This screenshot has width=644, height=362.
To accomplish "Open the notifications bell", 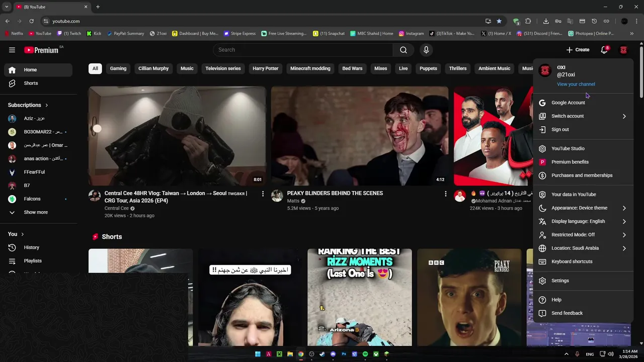I will point(604,50).
